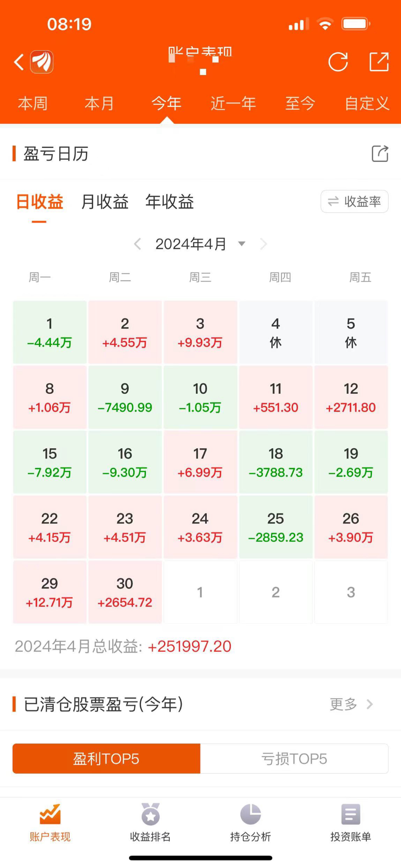401x868 pixels.
Task: Open 更多 for cleared stocks
Action: pos(351,704)
